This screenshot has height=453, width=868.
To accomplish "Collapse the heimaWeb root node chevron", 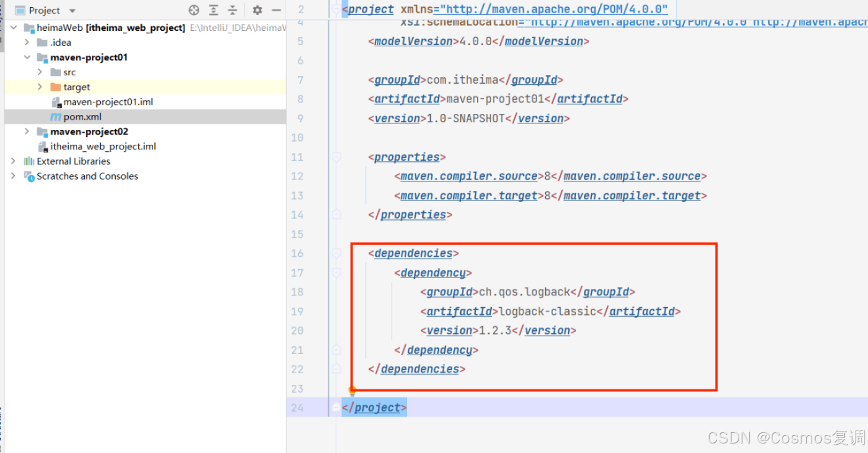I will tap(14, 28).
